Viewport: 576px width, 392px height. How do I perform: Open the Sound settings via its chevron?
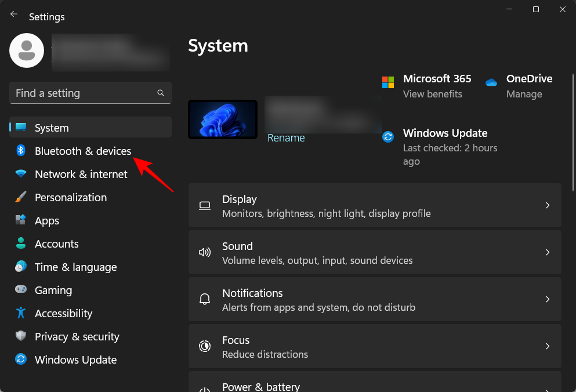pyautogui.click(x=548, y=252)
